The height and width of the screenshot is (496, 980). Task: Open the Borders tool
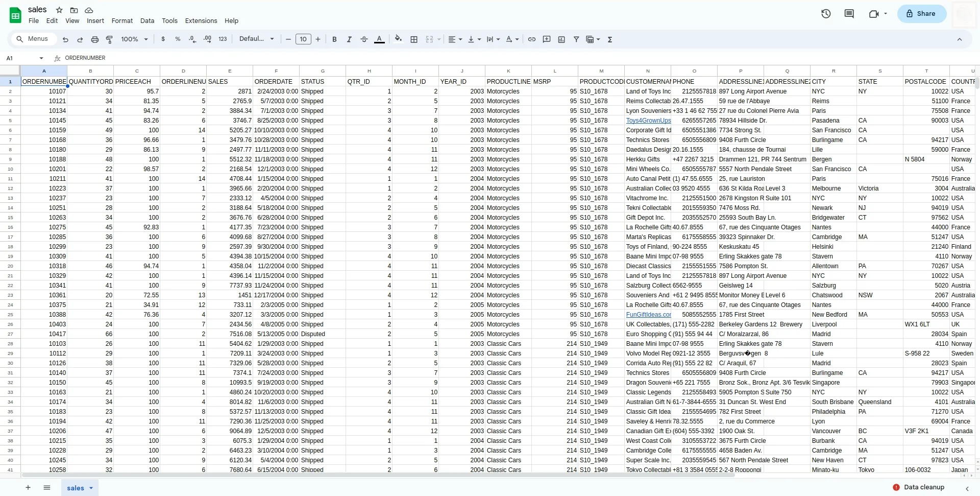[414, 39]
